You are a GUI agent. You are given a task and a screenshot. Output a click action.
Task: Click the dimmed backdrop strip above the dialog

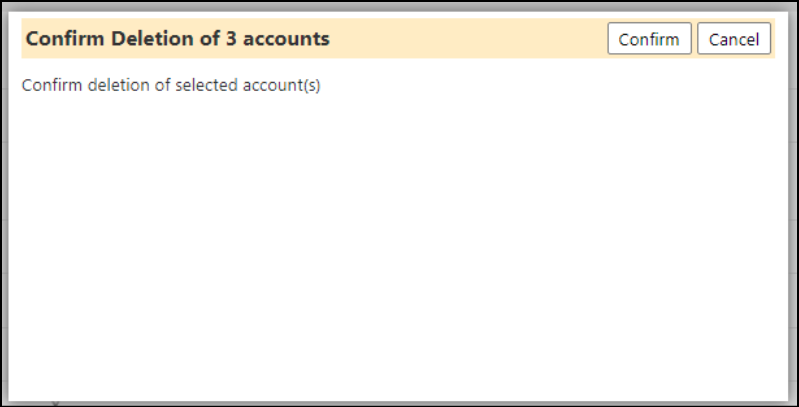pos(400,5)
